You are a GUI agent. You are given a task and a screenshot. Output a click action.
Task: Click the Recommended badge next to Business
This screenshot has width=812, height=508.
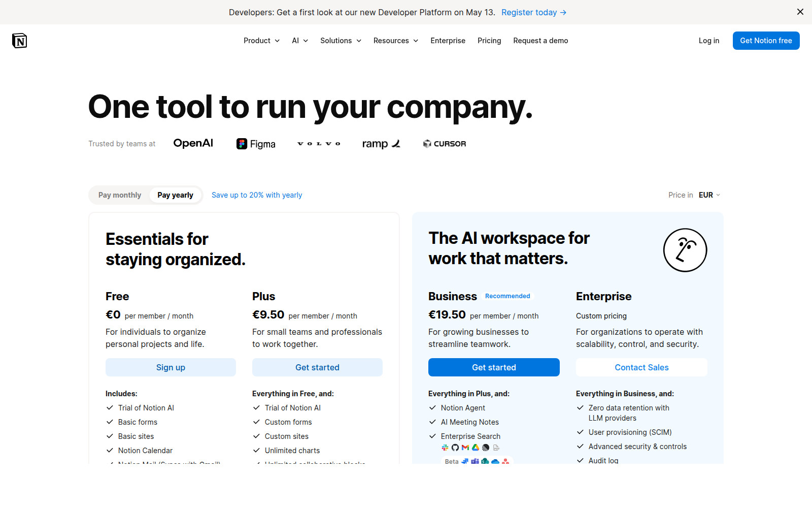[x=507, y=296]
